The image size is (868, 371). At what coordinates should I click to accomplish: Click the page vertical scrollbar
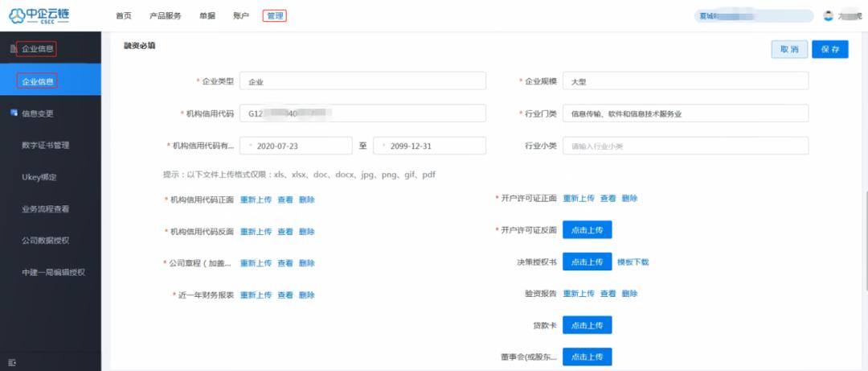(x=866, y=241)
